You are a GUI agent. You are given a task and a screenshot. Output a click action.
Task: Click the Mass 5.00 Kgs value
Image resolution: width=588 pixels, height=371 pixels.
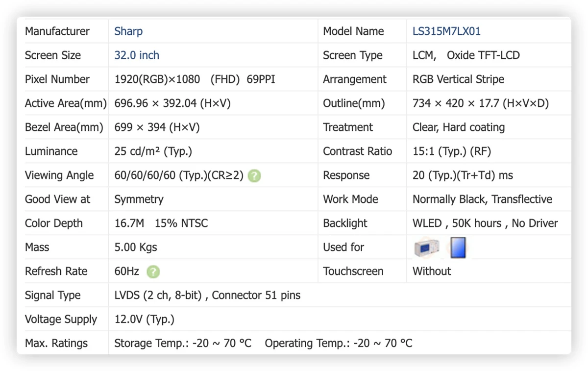click(136, 247)
